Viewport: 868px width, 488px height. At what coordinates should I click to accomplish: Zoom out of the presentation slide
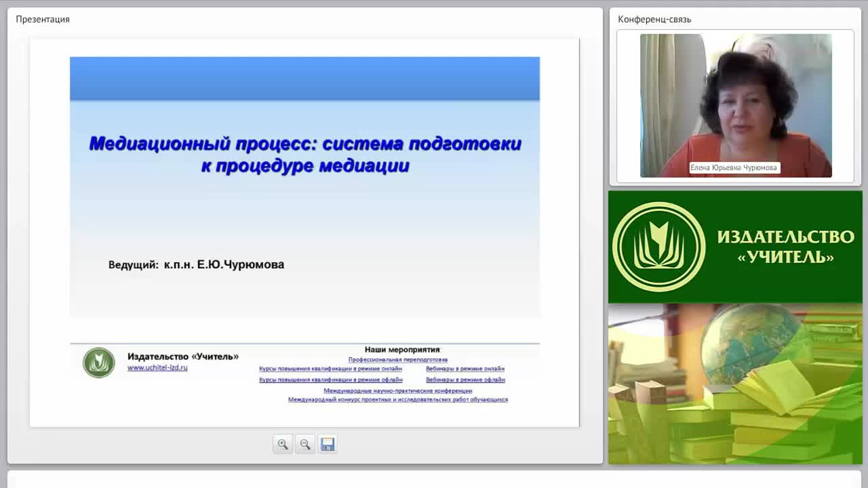[305, 444]
